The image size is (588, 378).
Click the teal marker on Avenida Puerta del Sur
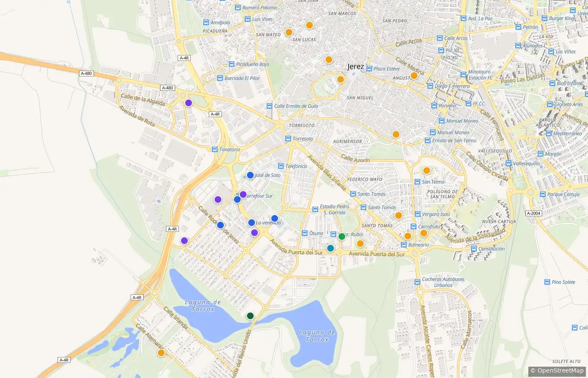(331, 248)
